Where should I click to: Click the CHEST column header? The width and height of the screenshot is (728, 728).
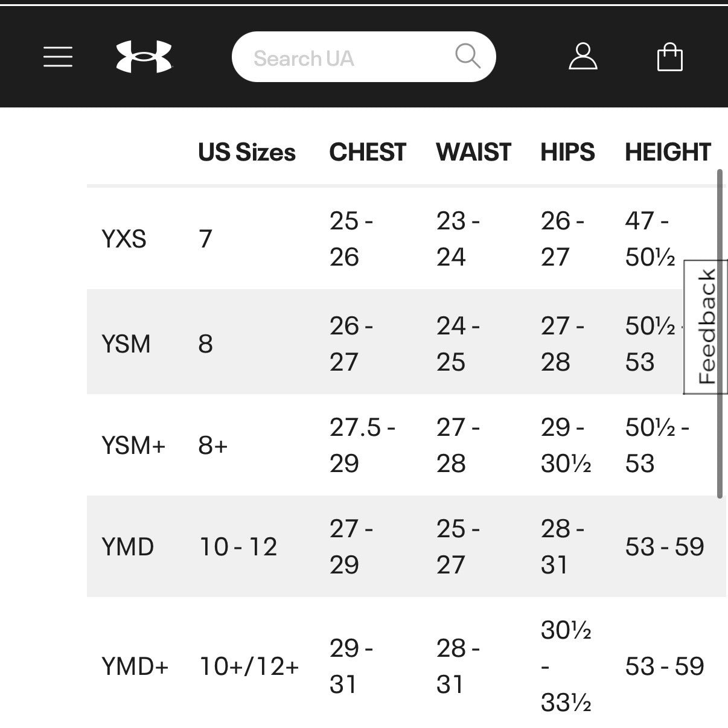tap(367, 152)
